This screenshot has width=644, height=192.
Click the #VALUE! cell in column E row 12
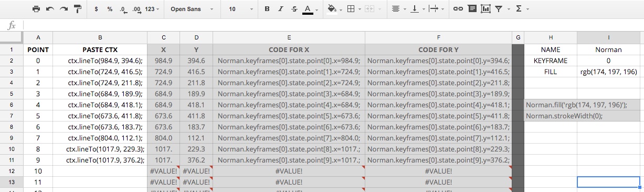coord(289,171)
